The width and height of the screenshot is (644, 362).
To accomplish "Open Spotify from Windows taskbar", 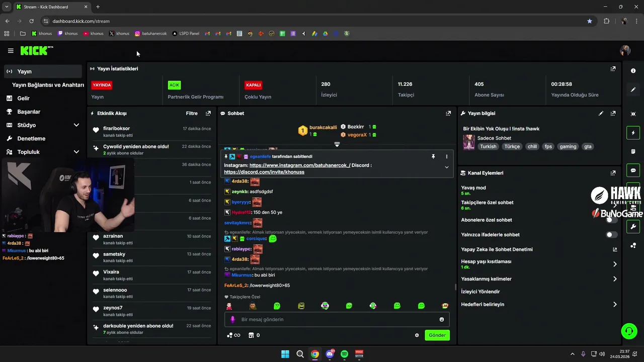I will (x=344, y=354).
